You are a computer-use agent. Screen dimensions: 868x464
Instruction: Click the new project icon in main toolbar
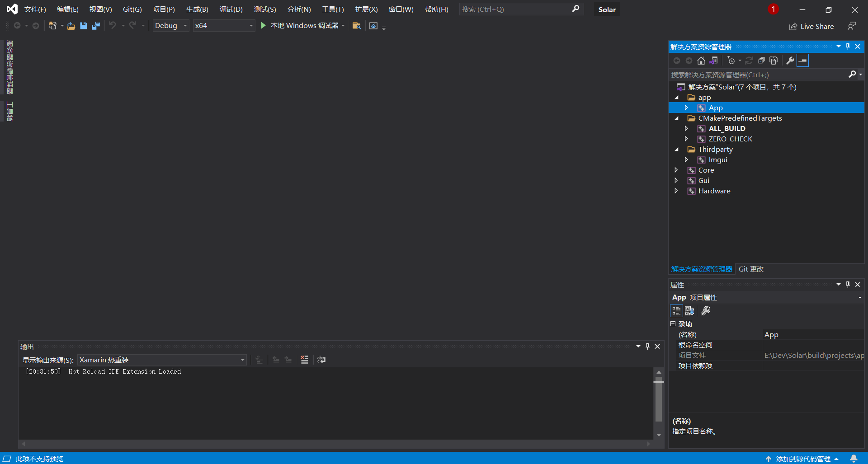coord(52,26)
